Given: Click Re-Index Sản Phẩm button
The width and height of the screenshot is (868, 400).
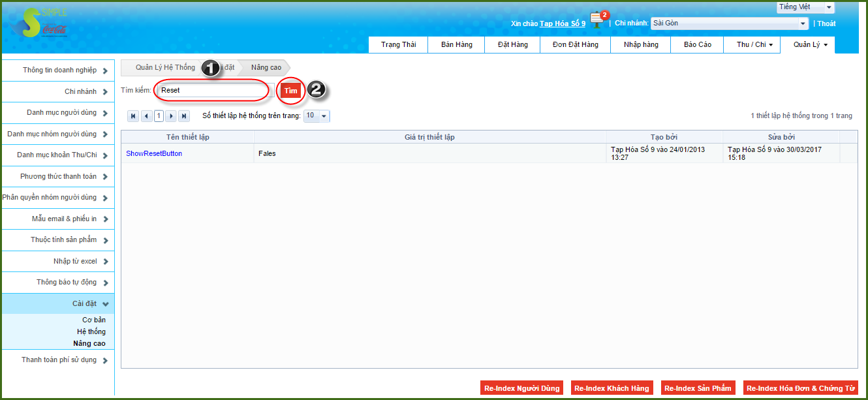Looking at the screenshot, I should coord(698,388).
